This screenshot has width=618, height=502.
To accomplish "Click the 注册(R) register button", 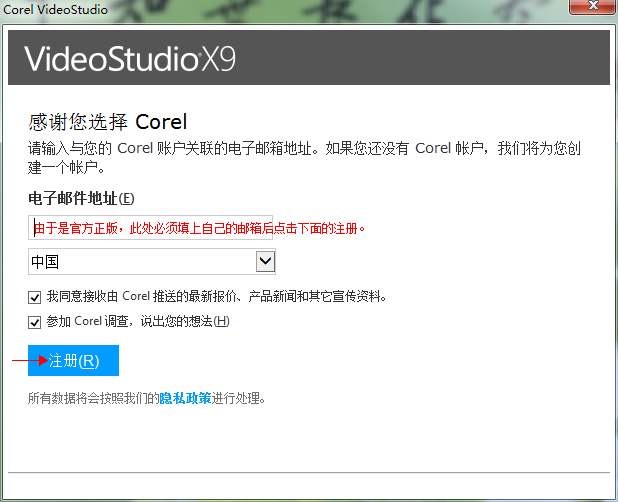I will [x=73, y=361].
